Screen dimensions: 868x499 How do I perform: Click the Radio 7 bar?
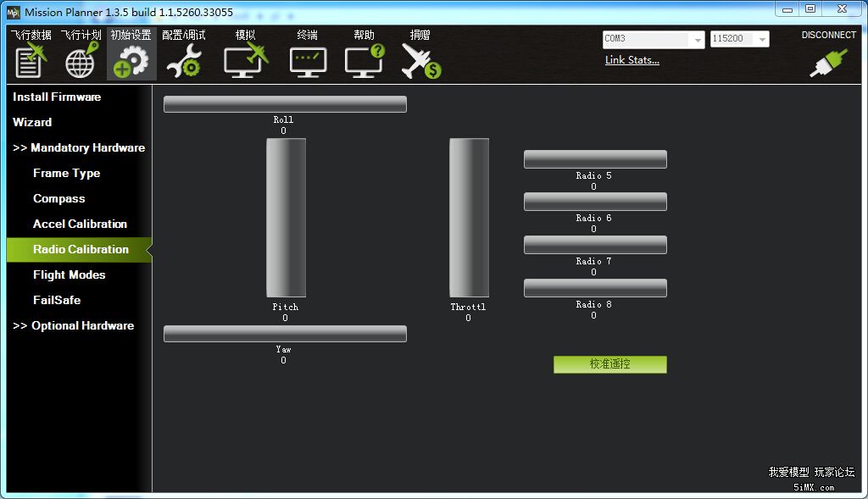click(595, 245)
